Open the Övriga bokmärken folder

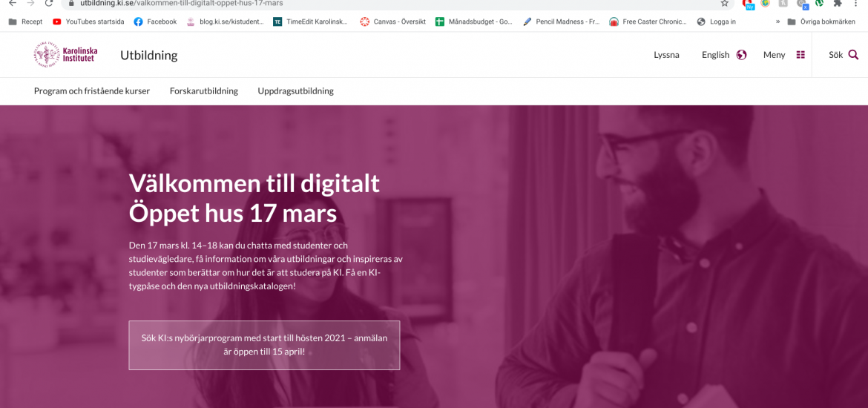click(821, 22)
